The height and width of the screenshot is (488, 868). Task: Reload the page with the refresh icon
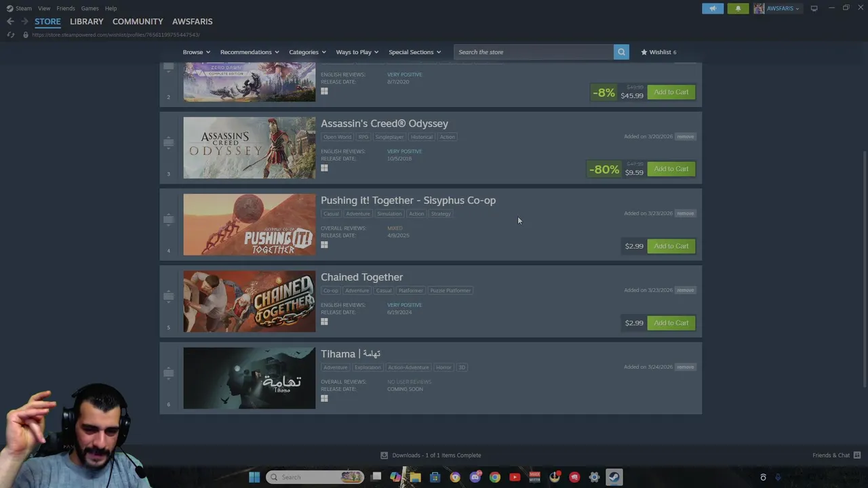10,35
